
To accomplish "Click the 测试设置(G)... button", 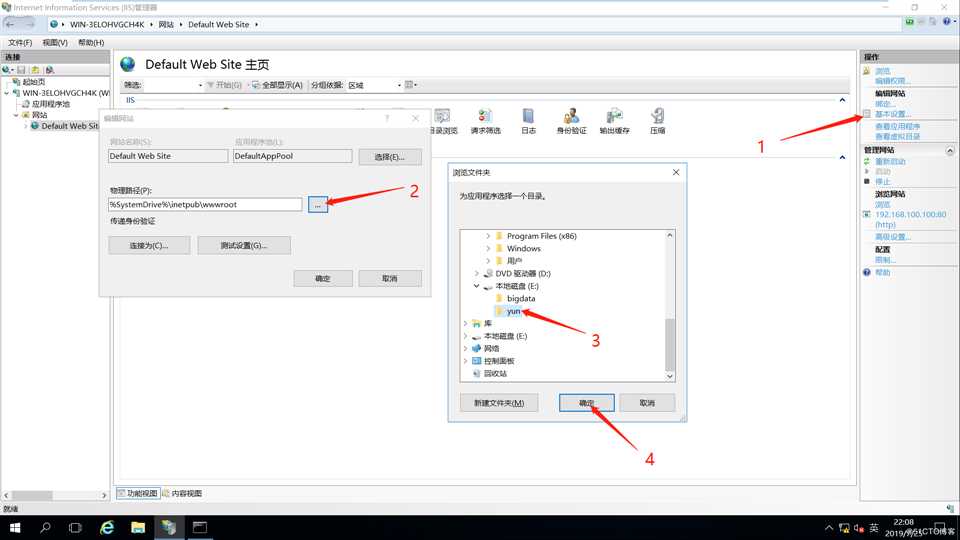I will [x=244, y=246].
